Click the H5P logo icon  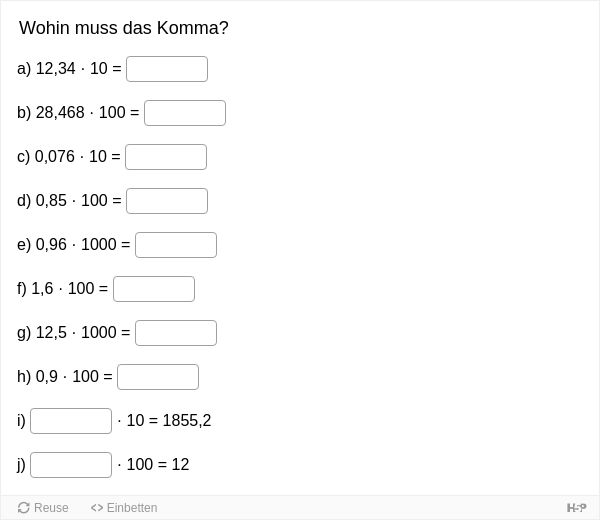576,508
